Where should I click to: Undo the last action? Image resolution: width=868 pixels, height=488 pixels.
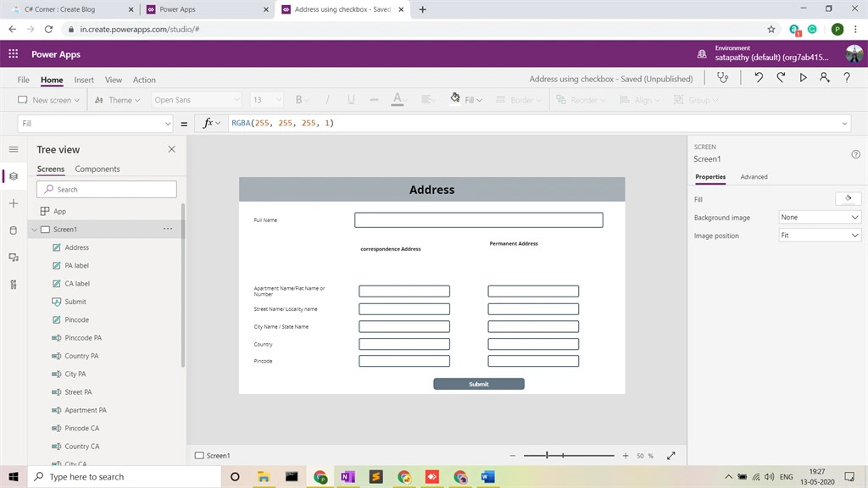click(759, 78)
